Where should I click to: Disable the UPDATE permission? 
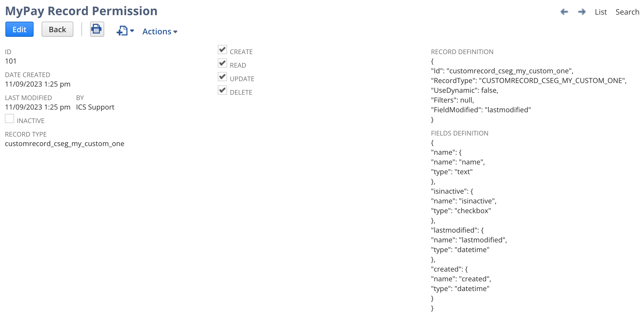point(222,77)
